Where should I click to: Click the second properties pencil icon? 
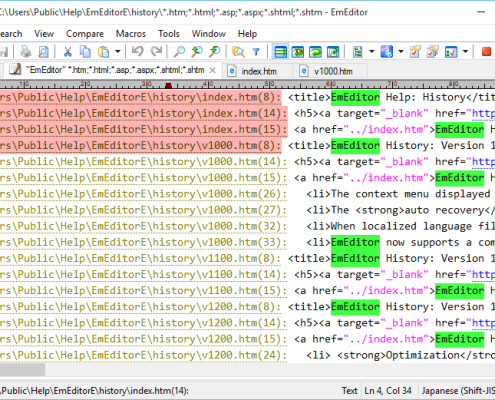433,52
